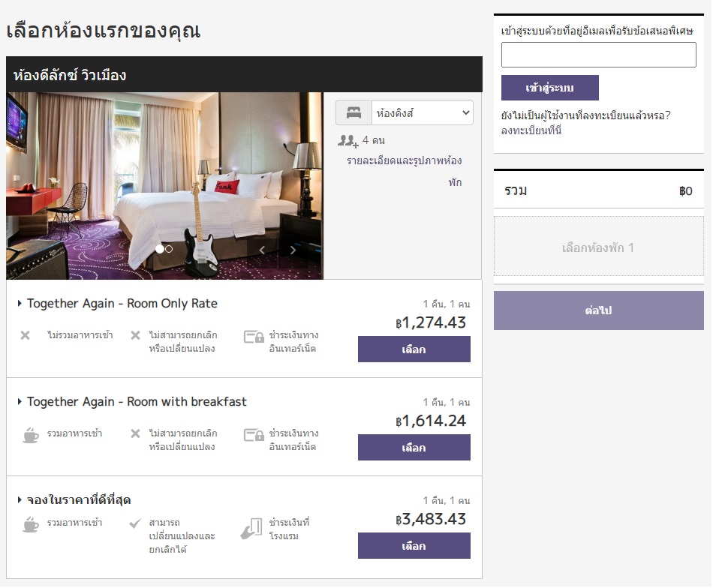Viewport: 713px width, 588px height.
Task: Click breakfast cup icon in Room with breakfast
Action: point(31,435)
